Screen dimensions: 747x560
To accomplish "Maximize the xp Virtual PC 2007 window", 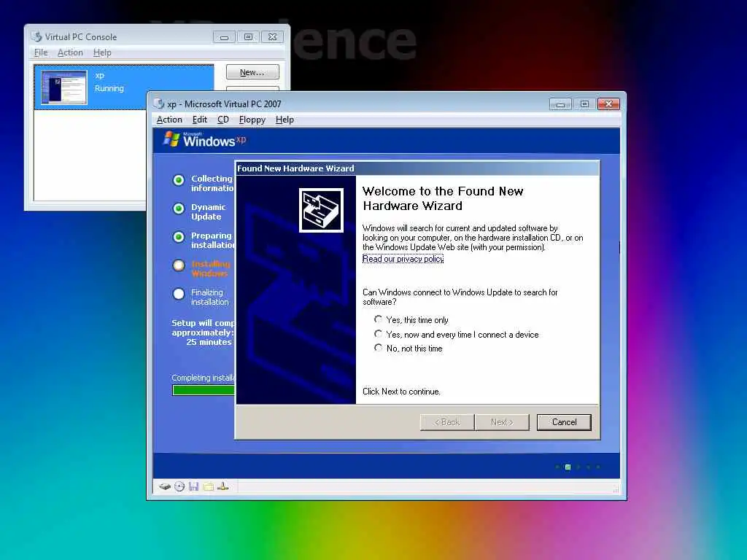I will pos(584,104).
